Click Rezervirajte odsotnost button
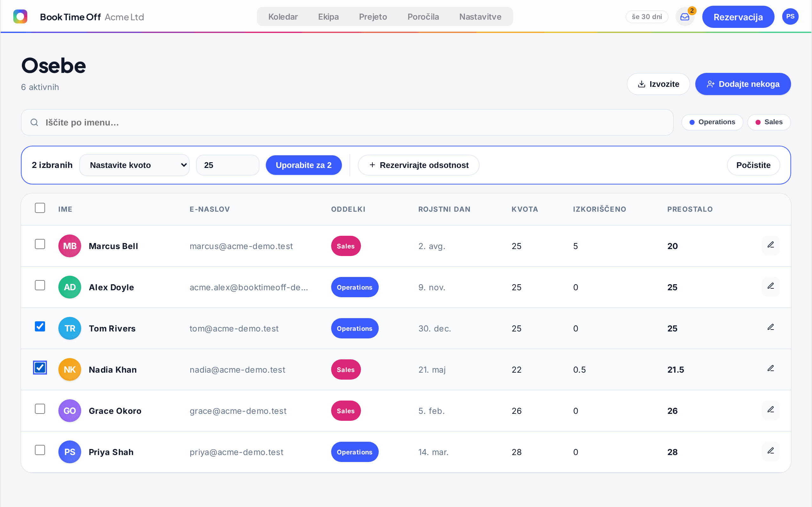 click(x=418, y=165)
